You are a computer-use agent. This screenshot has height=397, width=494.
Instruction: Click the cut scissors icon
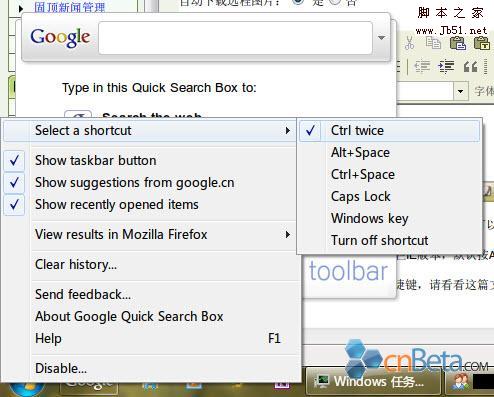(409, 43)
